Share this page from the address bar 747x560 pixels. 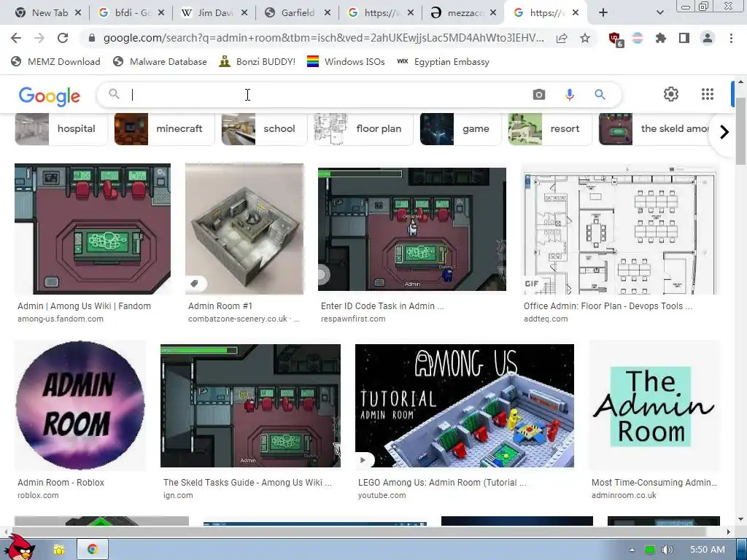point(562,38)
